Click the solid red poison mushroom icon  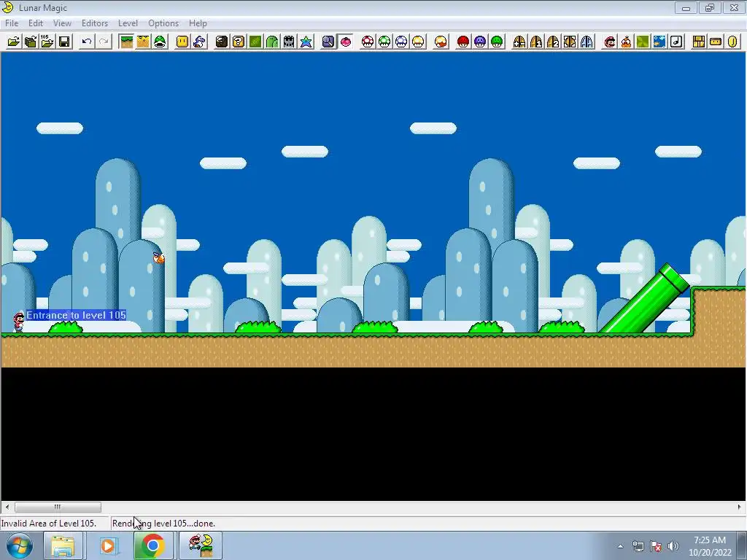click(463, 42)
